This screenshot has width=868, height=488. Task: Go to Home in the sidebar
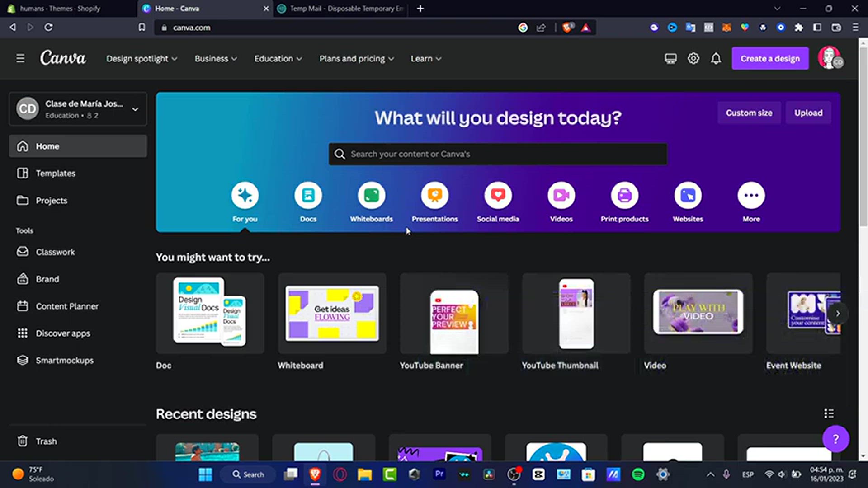(78, 146)
